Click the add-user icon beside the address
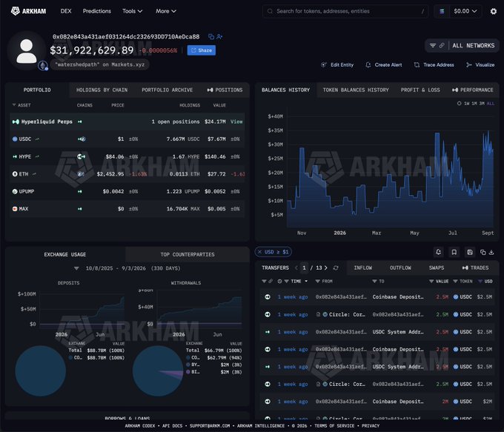 (219, 36)
